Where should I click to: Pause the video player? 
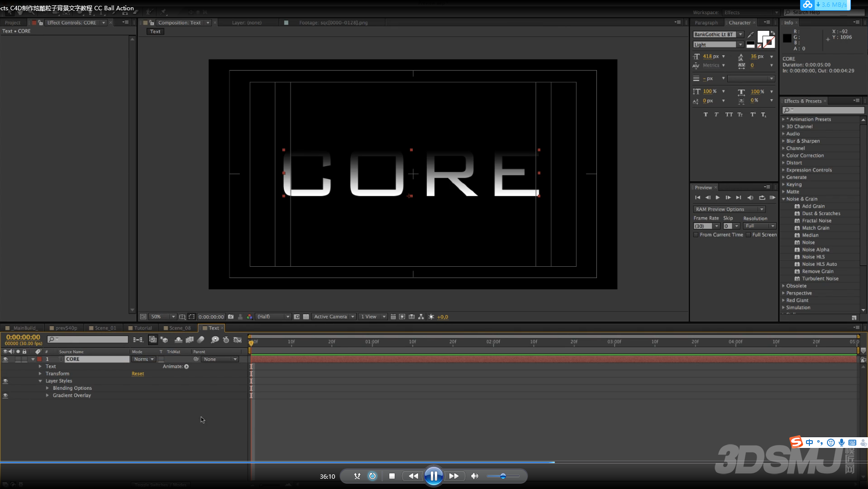[434, 476]
